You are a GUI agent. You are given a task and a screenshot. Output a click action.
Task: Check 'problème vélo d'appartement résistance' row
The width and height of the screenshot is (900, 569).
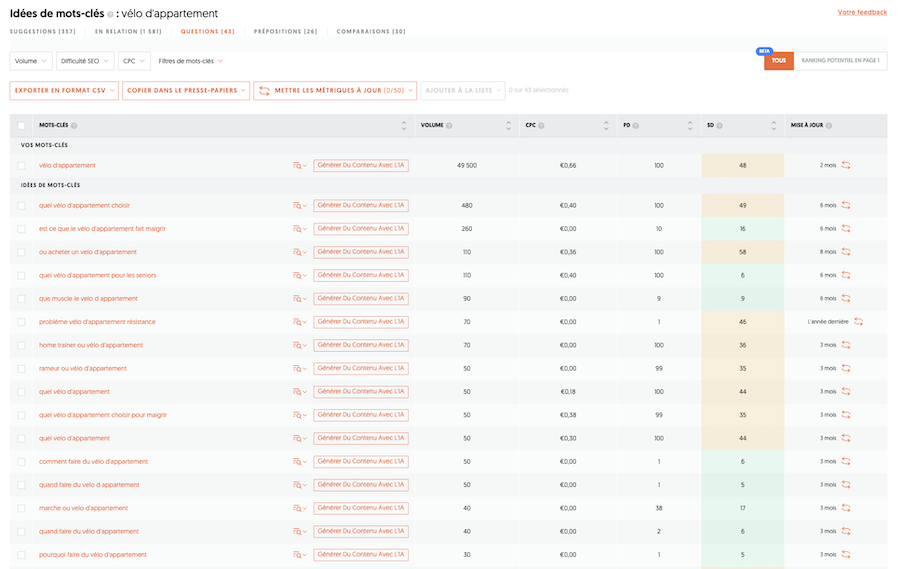click(21, 322)
